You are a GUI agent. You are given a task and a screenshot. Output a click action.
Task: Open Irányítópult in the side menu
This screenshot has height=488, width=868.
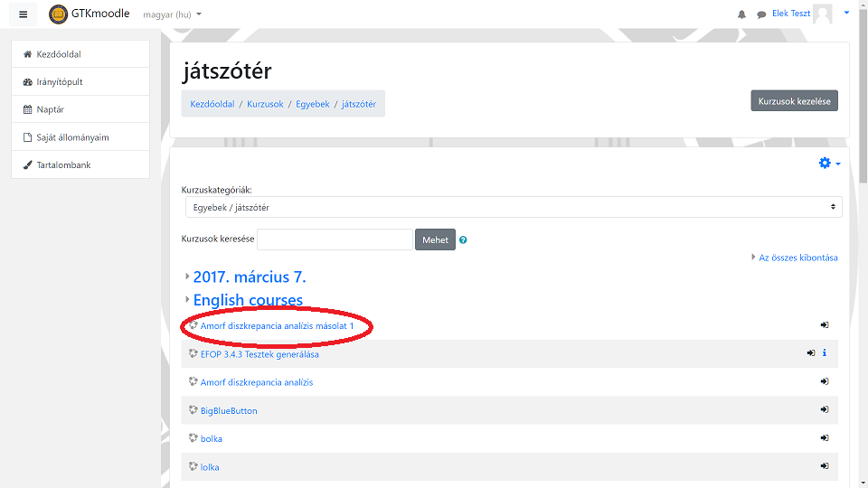coord(59,82)
